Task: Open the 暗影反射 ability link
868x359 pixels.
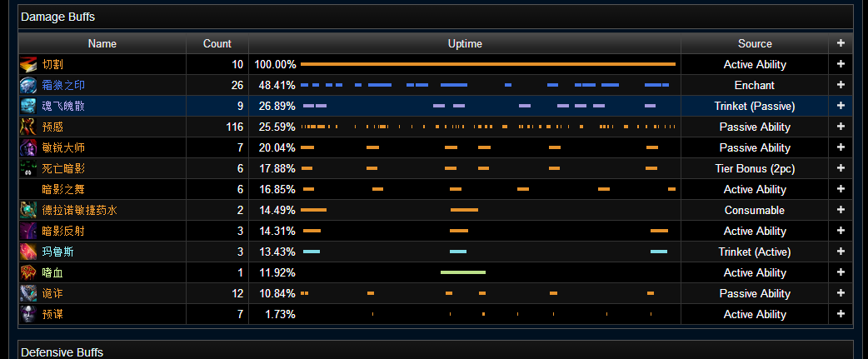Action: (63, 231)
